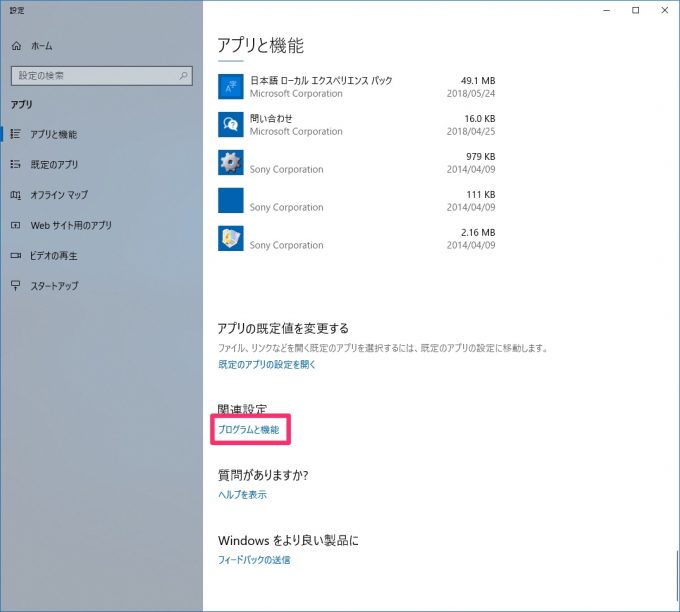Open 既定のアプリの設定を開く link
This screenshot has width=680, height=612.
tap(266, 364)
